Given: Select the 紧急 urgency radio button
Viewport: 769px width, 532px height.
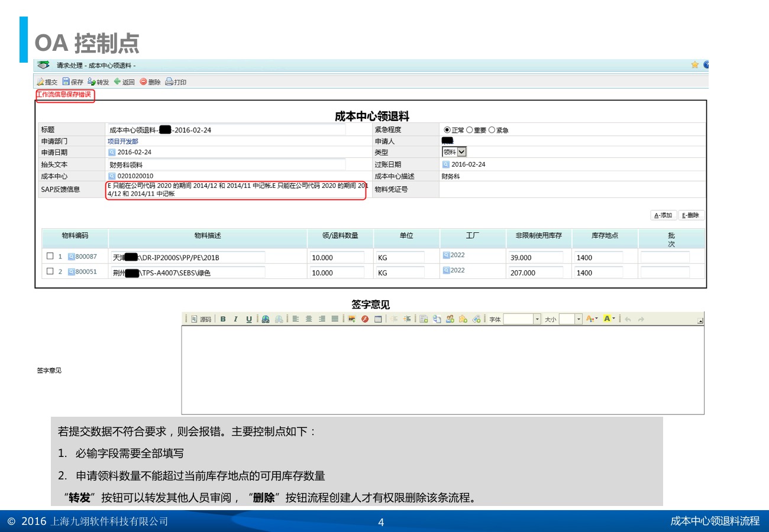Looking at the screenshot, I should pyautogui.click(x=492, y=130).
